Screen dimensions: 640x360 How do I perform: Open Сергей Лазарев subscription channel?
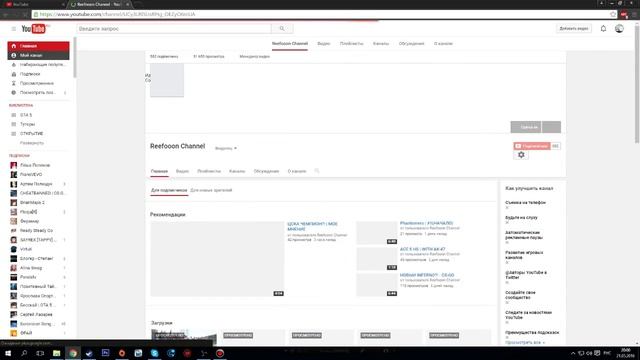(x=36, y=314)
